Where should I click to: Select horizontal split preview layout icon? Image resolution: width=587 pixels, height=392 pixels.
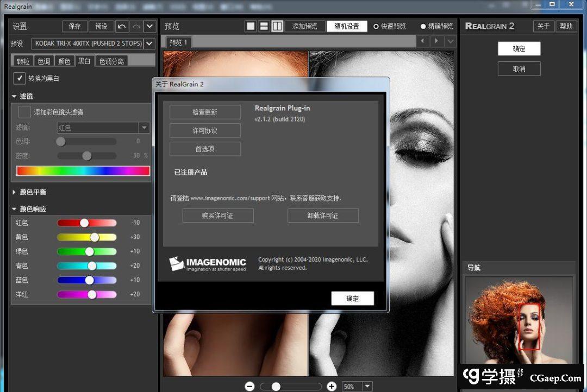point(264,26)
